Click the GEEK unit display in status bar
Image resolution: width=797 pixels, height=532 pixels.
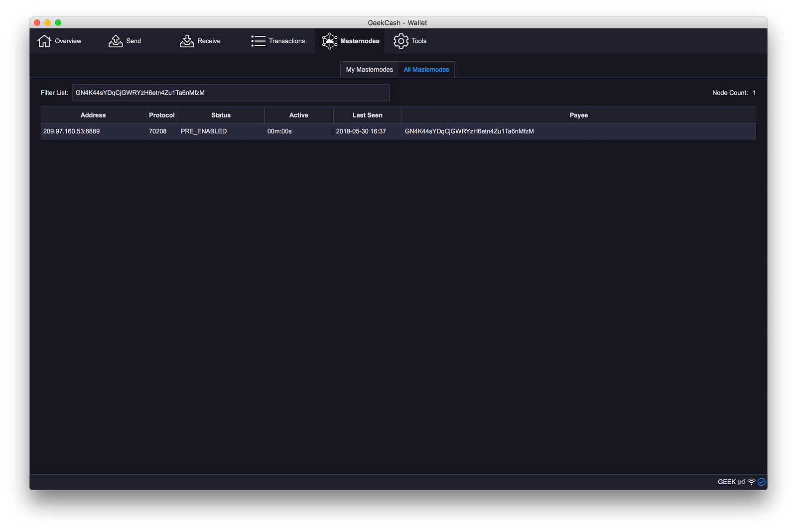[x=727, y=482]
